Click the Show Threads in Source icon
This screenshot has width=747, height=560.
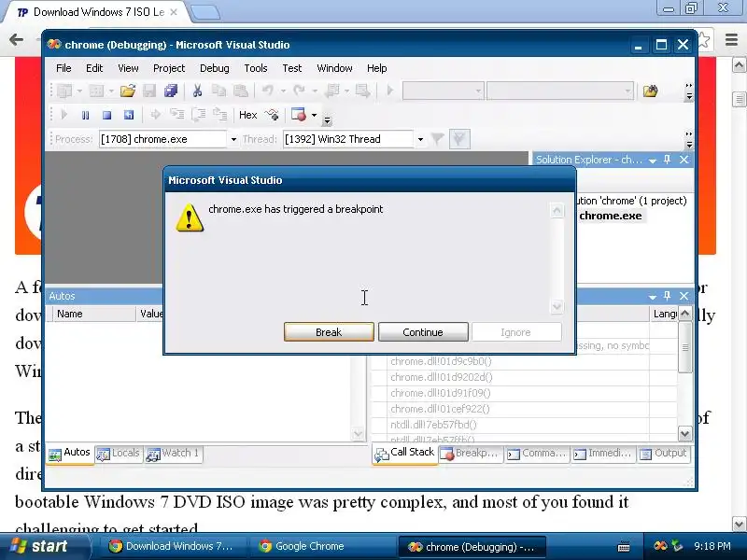(272, 114)
